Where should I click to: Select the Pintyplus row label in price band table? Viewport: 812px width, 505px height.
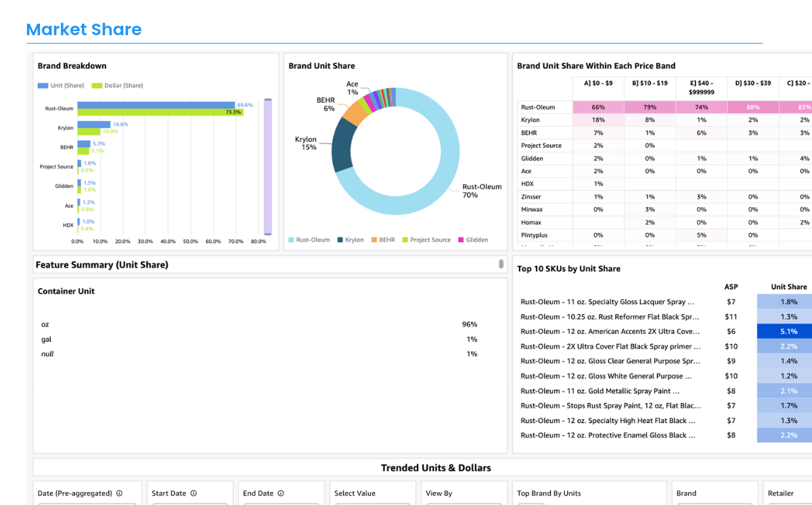tap(534, 235)
